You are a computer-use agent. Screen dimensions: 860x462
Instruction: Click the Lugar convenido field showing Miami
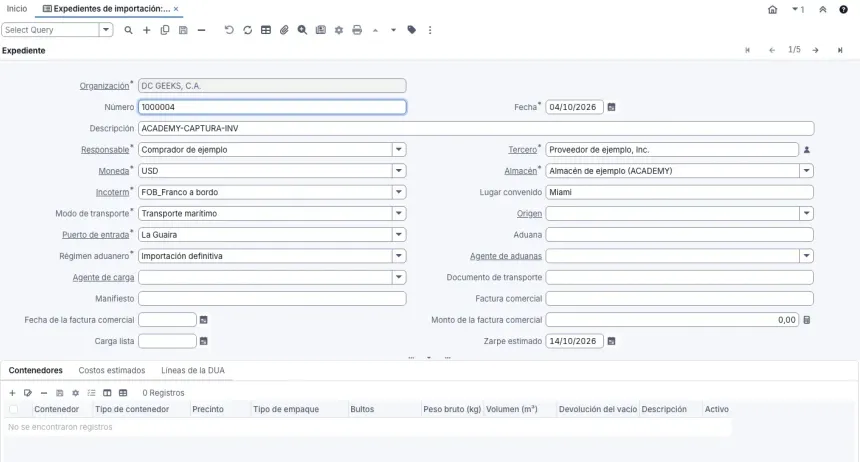point(680,193)
